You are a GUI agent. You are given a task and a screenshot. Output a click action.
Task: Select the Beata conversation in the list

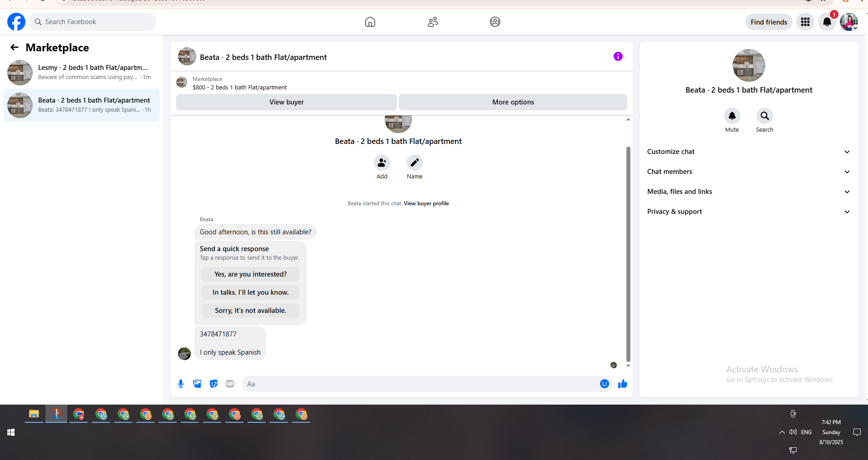pyautogui.click(x=82, y=105)
